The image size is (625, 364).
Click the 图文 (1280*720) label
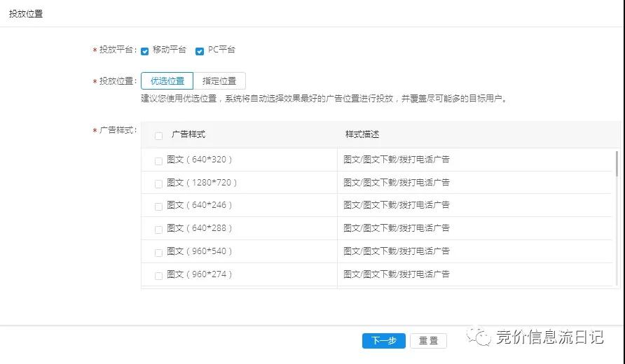pos(202,183)
